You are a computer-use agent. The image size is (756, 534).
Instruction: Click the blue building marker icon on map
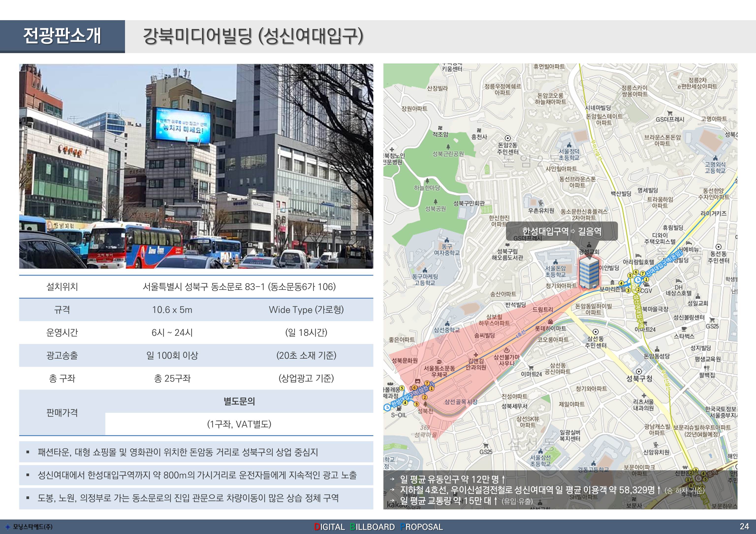pos(589,273)
